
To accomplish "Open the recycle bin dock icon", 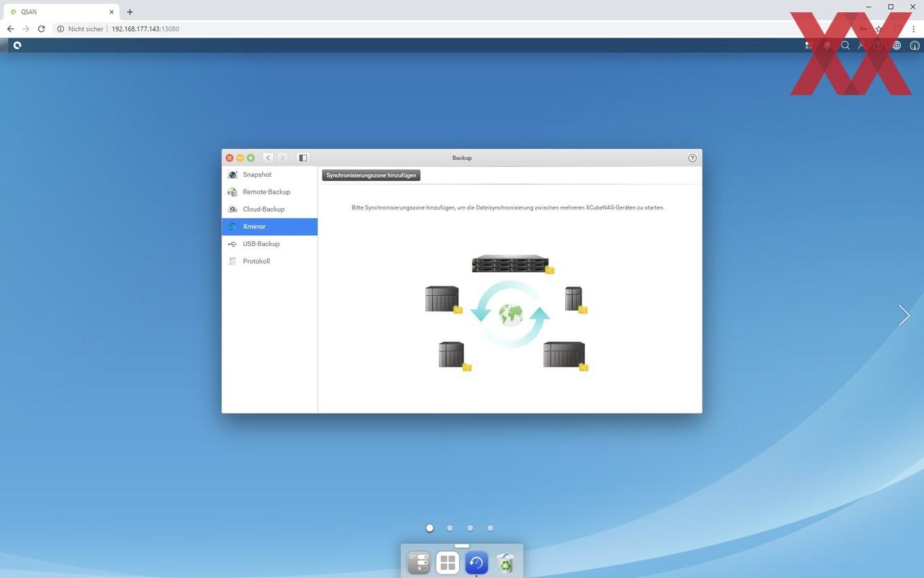I will tap(505, 562).
